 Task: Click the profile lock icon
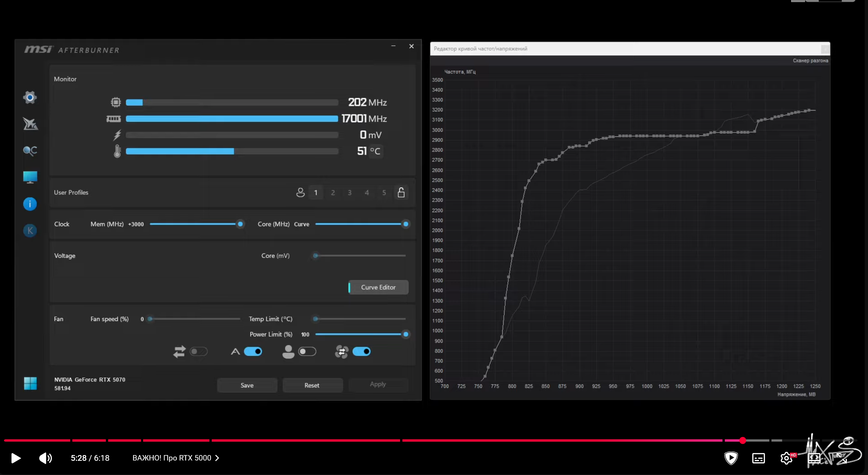(401, 193)
